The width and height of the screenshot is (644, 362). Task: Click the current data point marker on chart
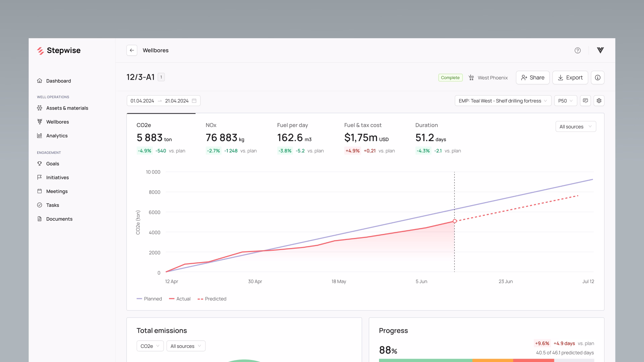click(x=454, y=221)
